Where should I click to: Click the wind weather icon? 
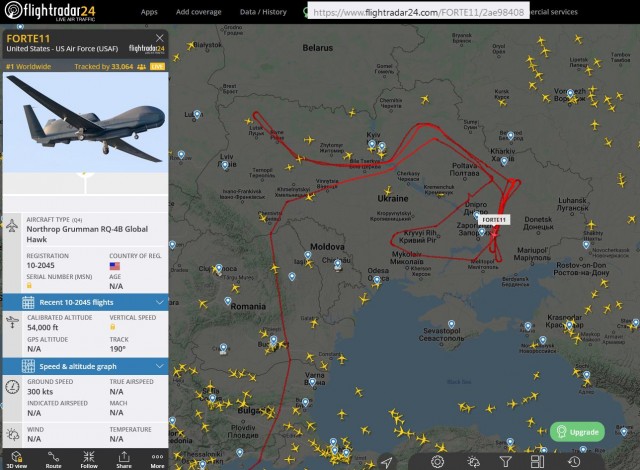(12, 434)
